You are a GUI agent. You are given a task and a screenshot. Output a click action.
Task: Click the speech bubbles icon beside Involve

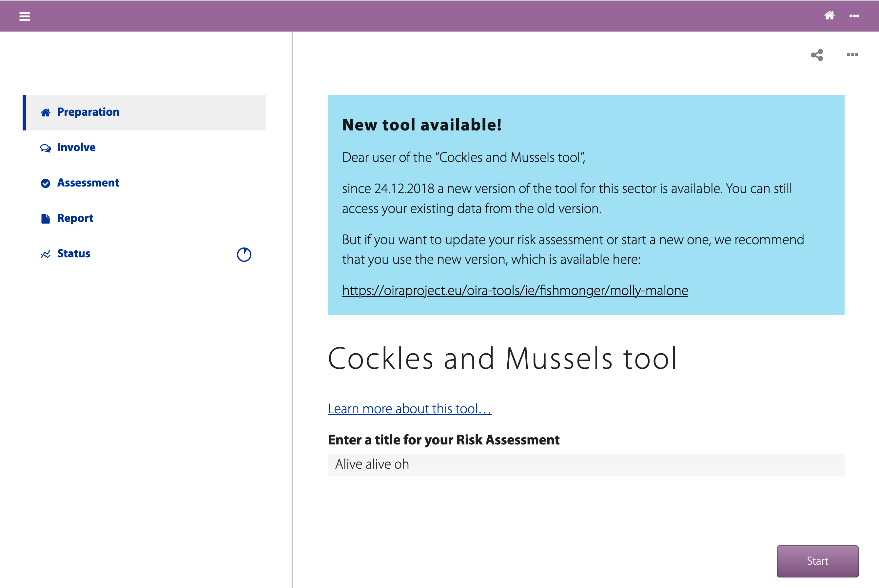point(45,148)
